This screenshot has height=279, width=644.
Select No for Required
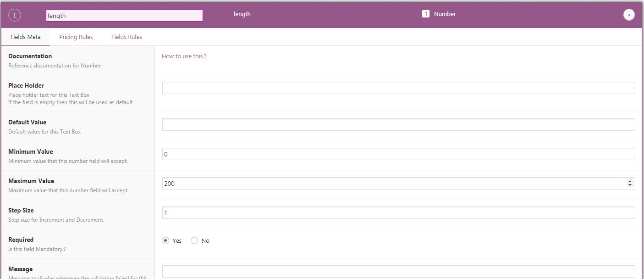click(194, 240)
